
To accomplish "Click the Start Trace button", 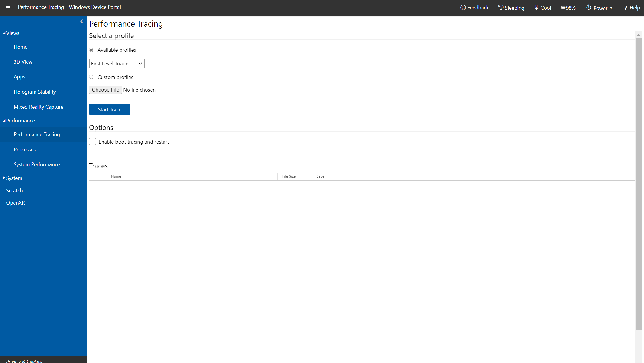I will (x=109, y=109).
